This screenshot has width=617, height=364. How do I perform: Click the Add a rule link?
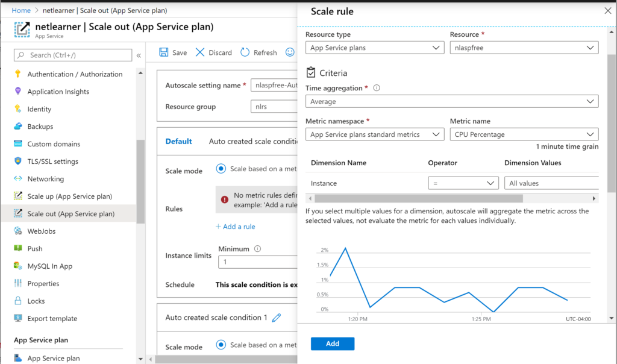coord(236,226)
